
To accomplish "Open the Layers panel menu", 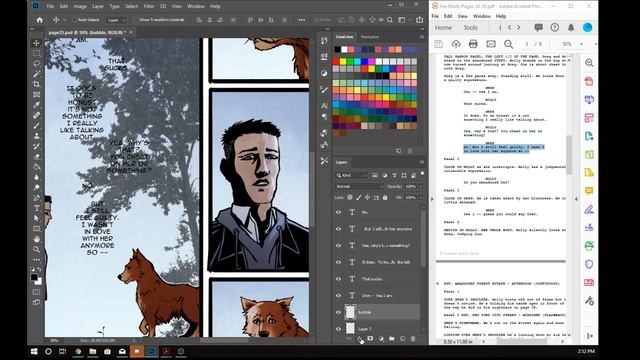I will (x=422, y=162).
